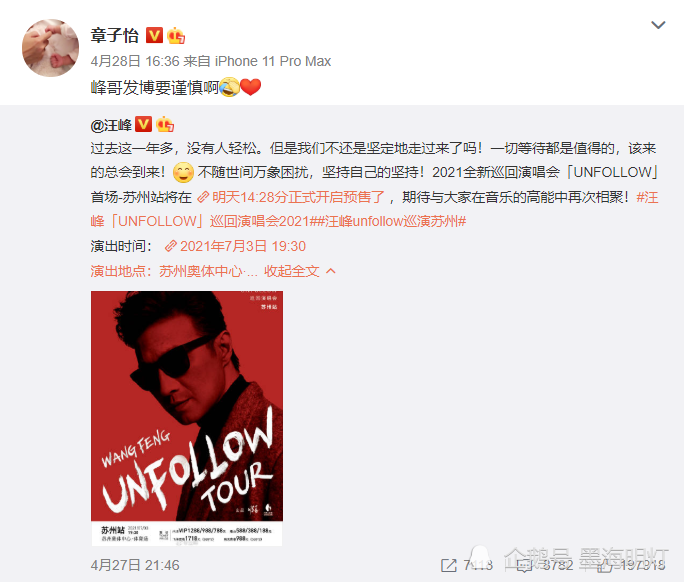The image size is (684, 582).
Task: Open the 明天14:28分正式开启预售了 link
Action: (291, 197)
